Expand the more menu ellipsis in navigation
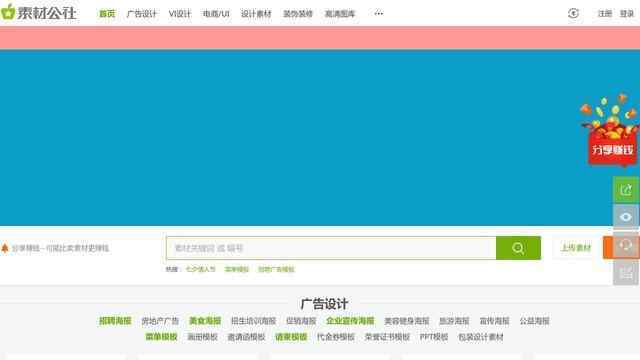Screen dimensions: 640x360 point(379,13)
